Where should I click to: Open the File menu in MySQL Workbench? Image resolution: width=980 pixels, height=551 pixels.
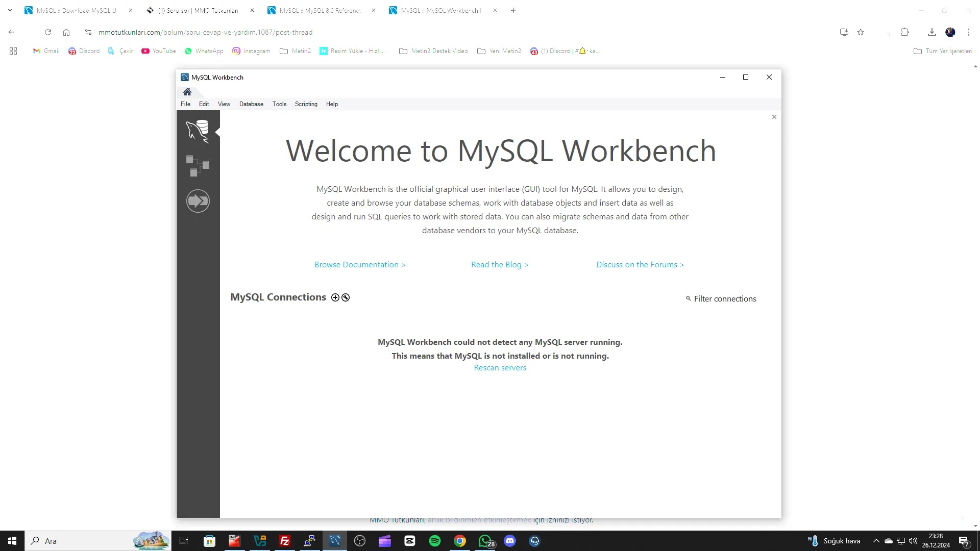point(185,104)
